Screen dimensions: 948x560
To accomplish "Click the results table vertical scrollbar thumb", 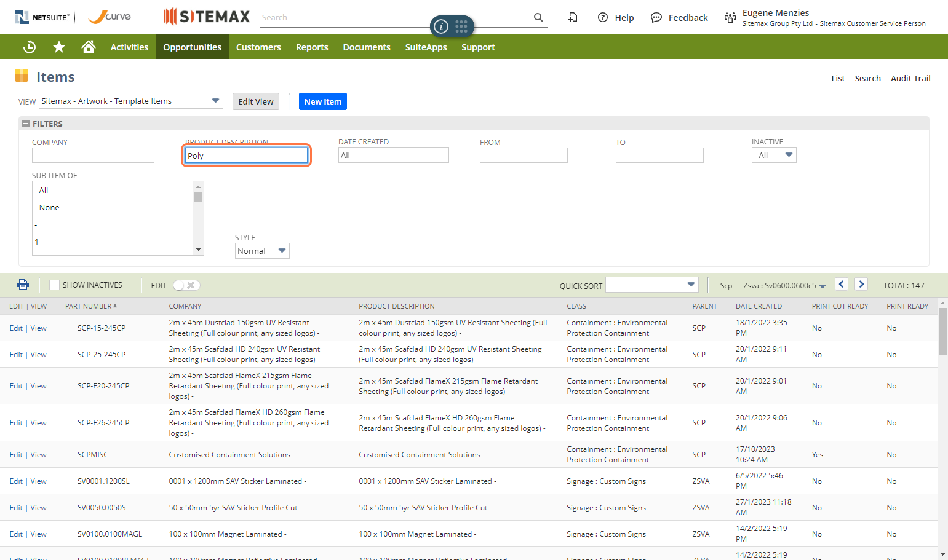I will coord(942,331).
